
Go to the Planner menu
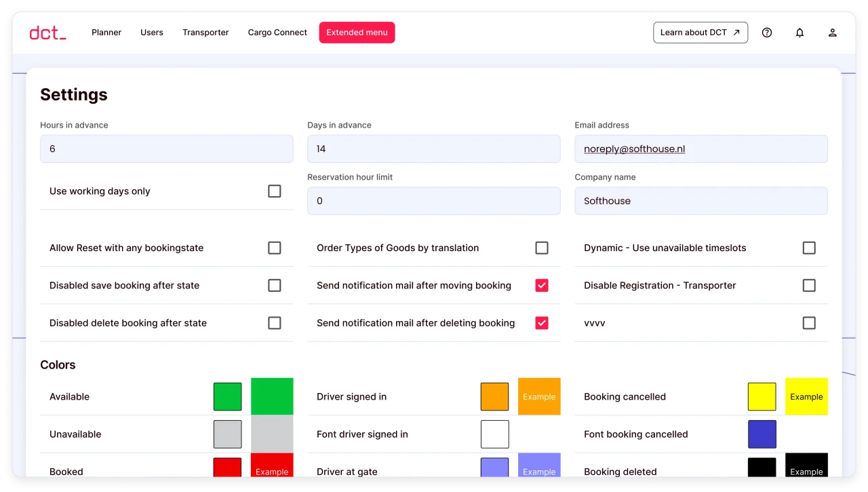[106, 33]
